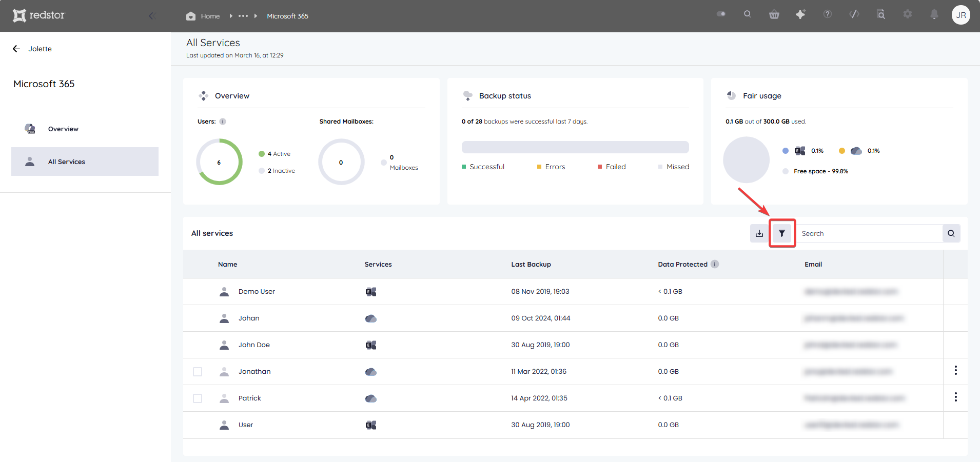Image resolution: width=980 pixels, height=462 pixels.
Task: Click the green Active legend dot
Action: pos(262,154)
